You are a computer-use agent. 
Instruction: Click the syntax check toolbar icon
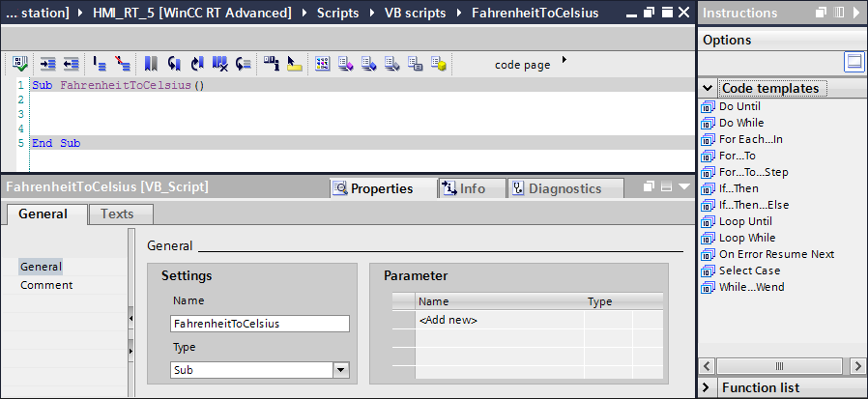(x=20, y=64)
